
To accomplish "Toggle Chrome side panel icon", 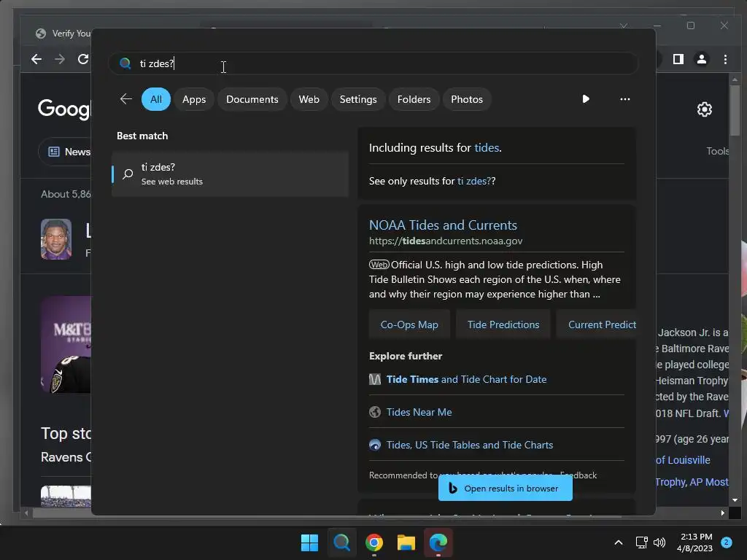I will pyautogui.click(x=678, y=59).
